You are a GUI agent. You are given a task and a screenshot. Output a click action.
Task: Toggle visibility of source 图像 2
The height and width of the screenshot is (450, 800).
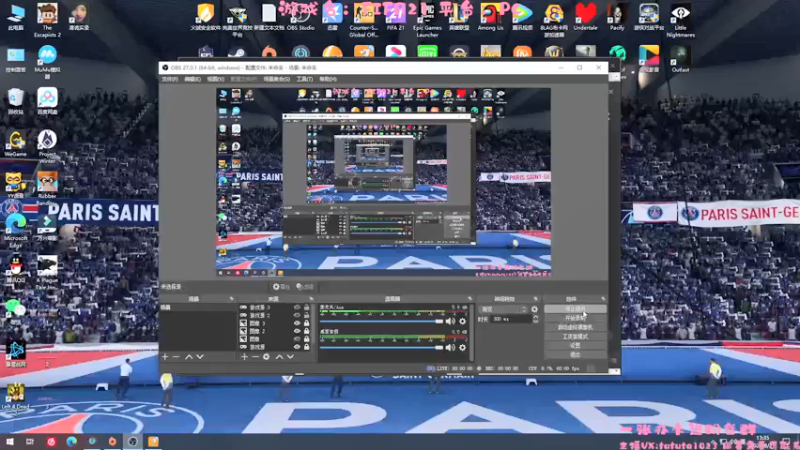pyautogui.click(x=297, y=331)
